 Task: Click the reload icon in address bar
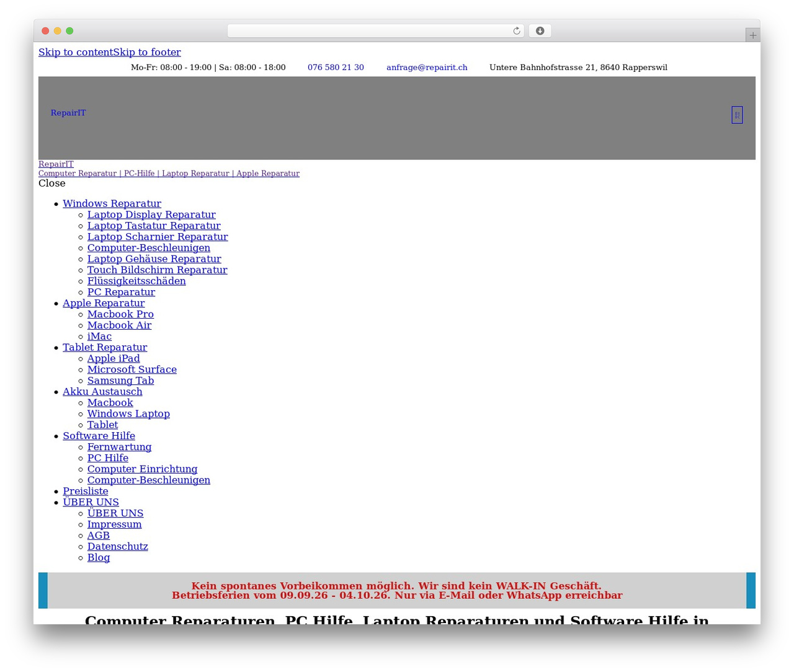[516, 31]
